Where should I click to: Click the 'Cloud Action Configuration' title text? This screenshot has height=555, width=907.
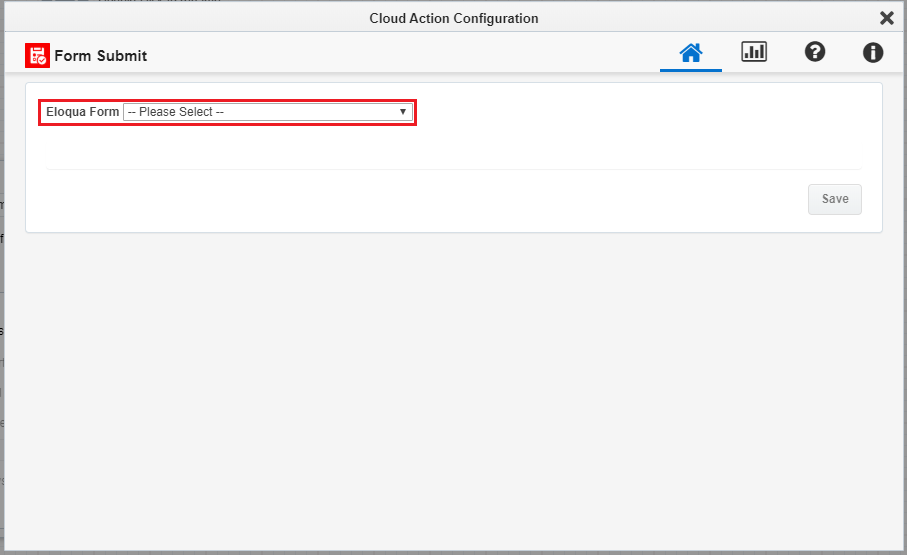[454, 19]
